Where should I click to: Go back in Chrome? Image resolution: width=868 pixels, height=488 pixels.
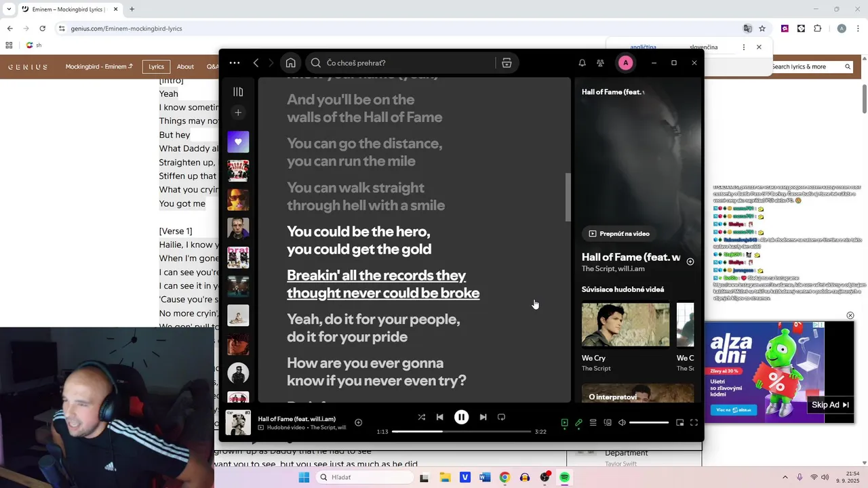pyautogui.click(x=9, y=28)
